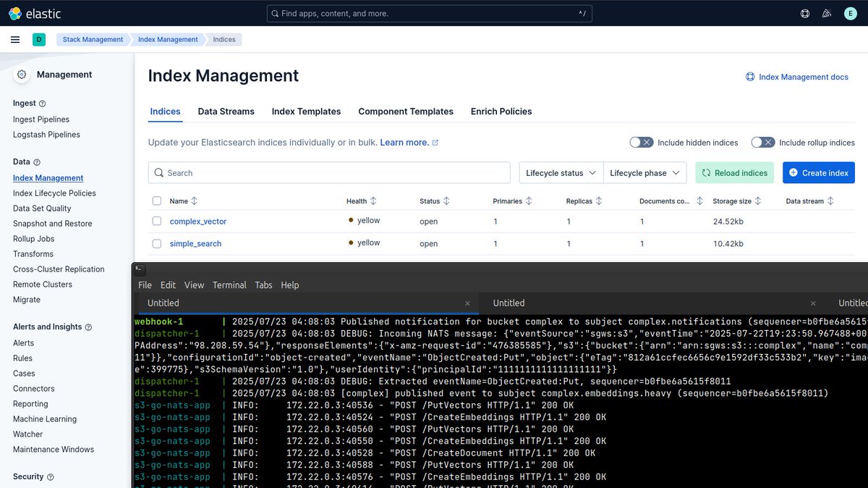
Task: Click Stack Management breadcrumb
Action: 93,39
